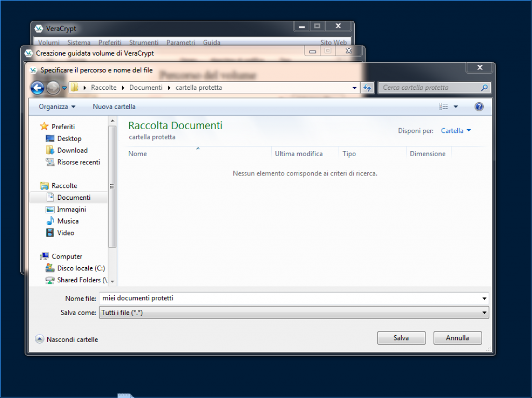Open Disco locale (C:) drive
The height and width of the screenshot is (398, 532).
[81, 268]
